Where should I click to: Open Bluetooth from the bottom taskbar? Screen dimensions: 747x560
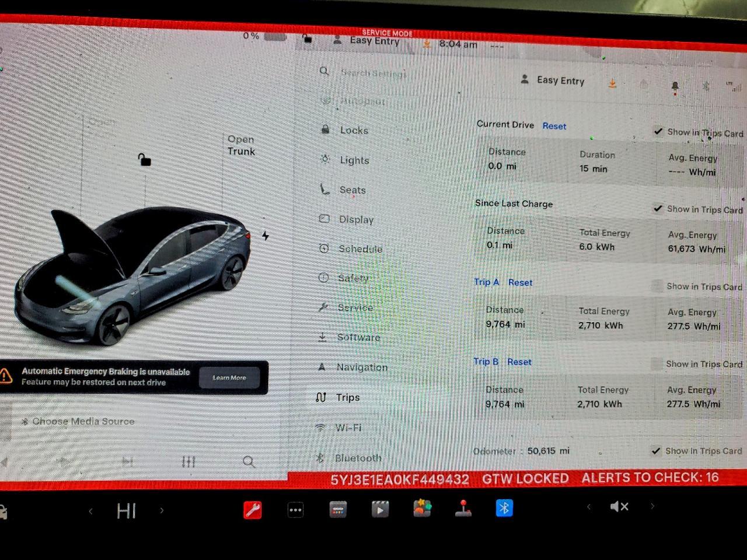click(503, 508)
